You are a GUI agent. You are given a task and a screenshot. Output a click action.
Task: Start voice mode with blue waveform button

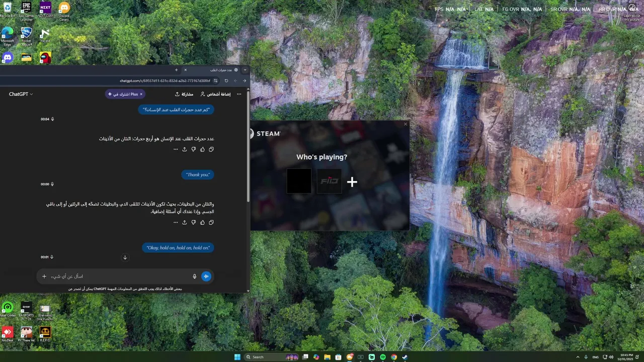pyautogui.click(x=206, y=276)
